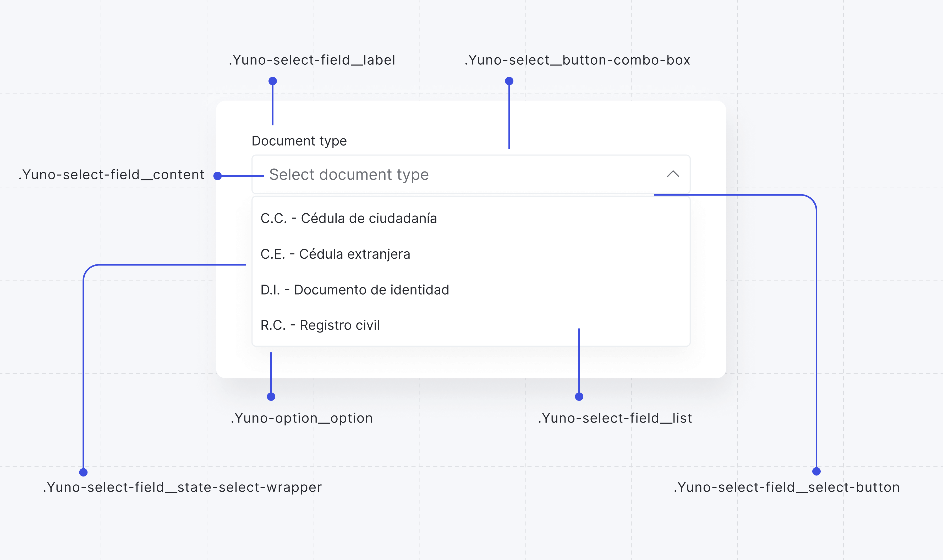Image resolution: width=943 pixels, height=560 pixels.
Task: Click the .Yuno-select-field__content annotation text
Action: [x=111, y=175]
